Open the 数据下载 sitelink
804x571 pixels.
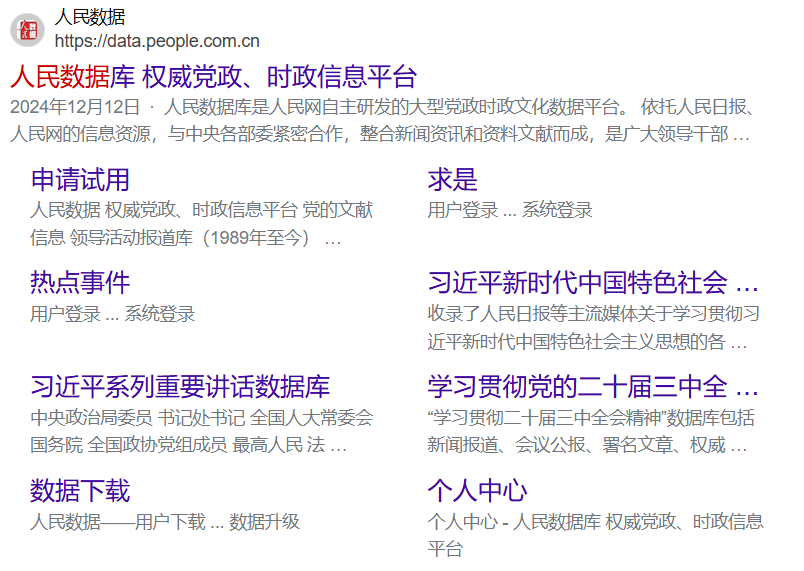[x=80, y=491]
